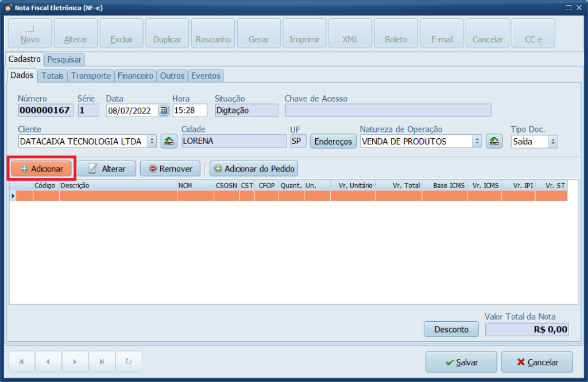The width and height of the screenshot is (588, 382).
Task: Click the Desconto button
Action: 451,329
